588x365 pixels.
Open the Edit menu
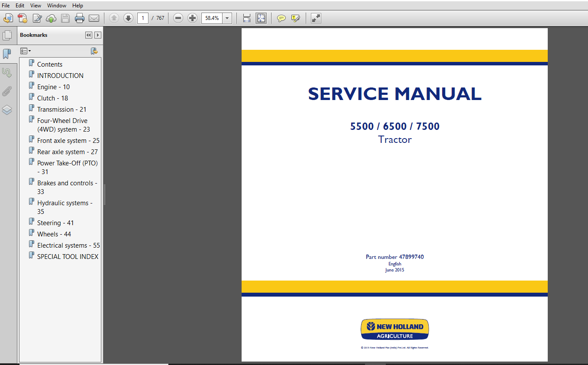pos(20,6)
